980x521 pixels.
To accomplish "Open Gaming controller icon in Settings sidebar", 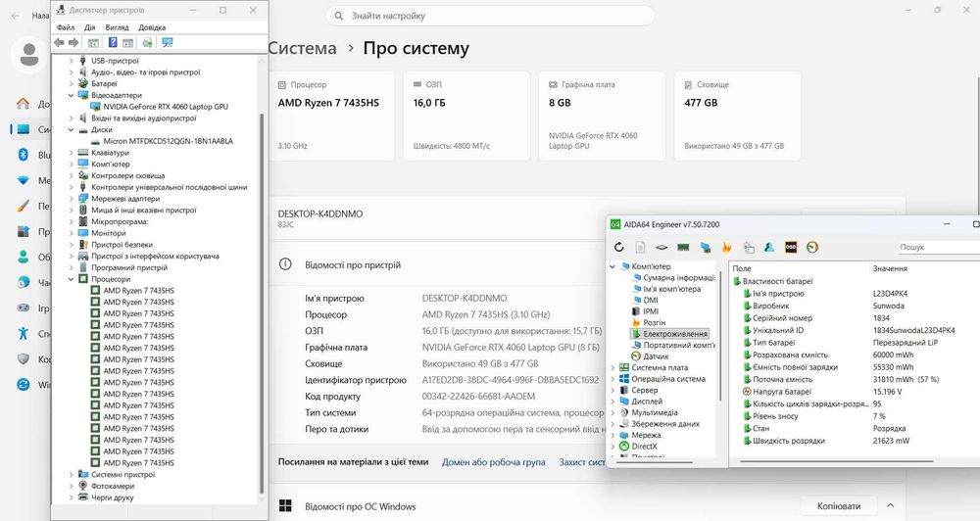I will pos(24,308).
